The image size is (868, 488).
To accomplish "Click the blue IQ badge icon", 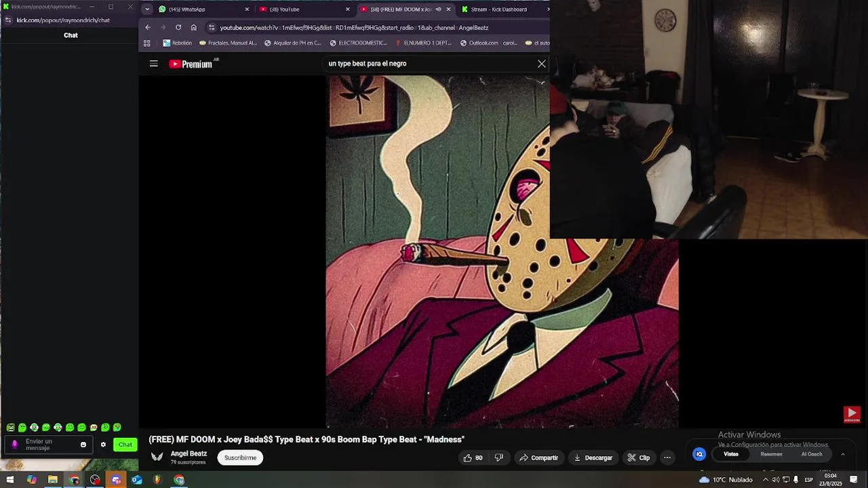I will (x=699, y=454).
